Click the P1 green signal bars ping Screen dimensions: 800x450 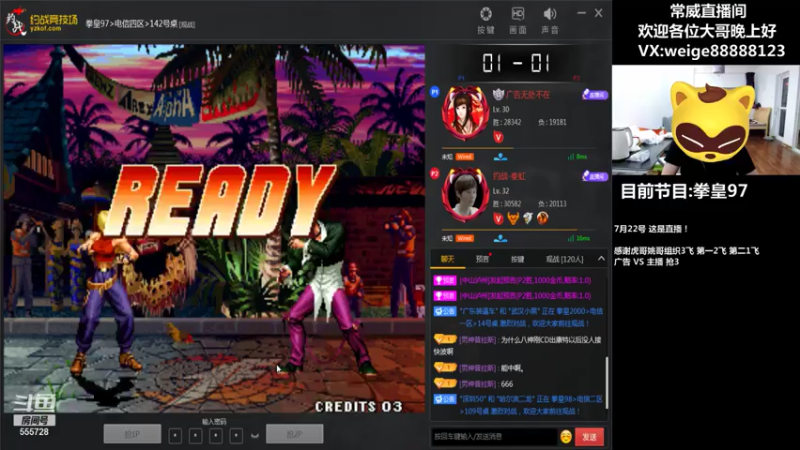577,157
